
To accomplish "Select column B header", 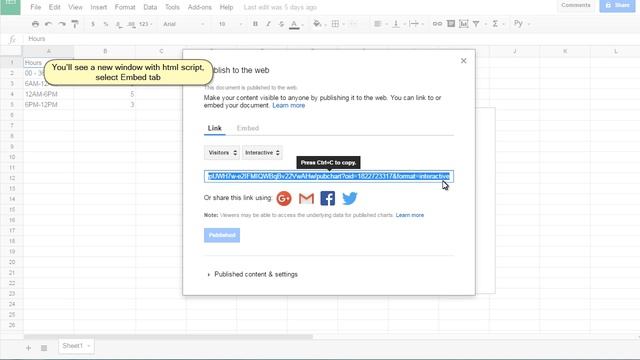I will click(105, 51).
